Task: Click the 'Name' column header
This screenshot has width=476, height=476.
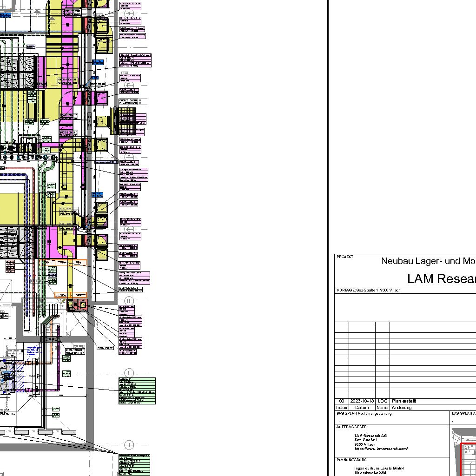Action: 383,407
